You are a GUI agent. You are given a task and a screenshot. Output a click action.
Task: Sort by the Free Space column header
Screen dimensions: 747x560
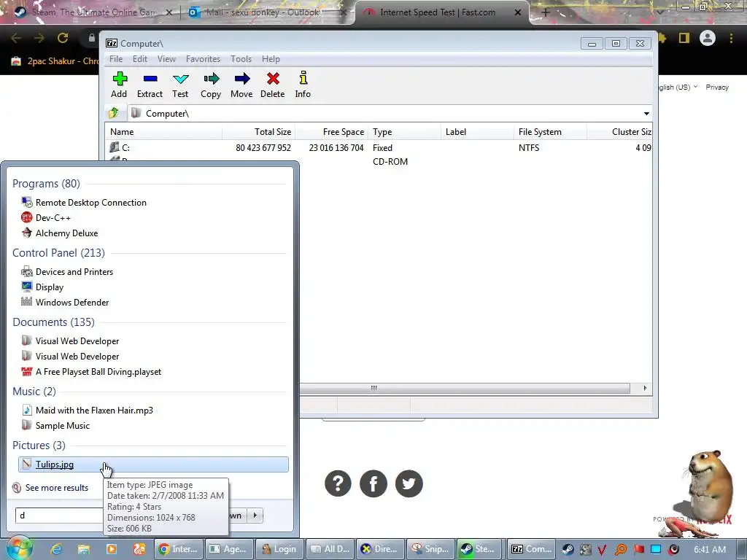click(x=332, y=132)
